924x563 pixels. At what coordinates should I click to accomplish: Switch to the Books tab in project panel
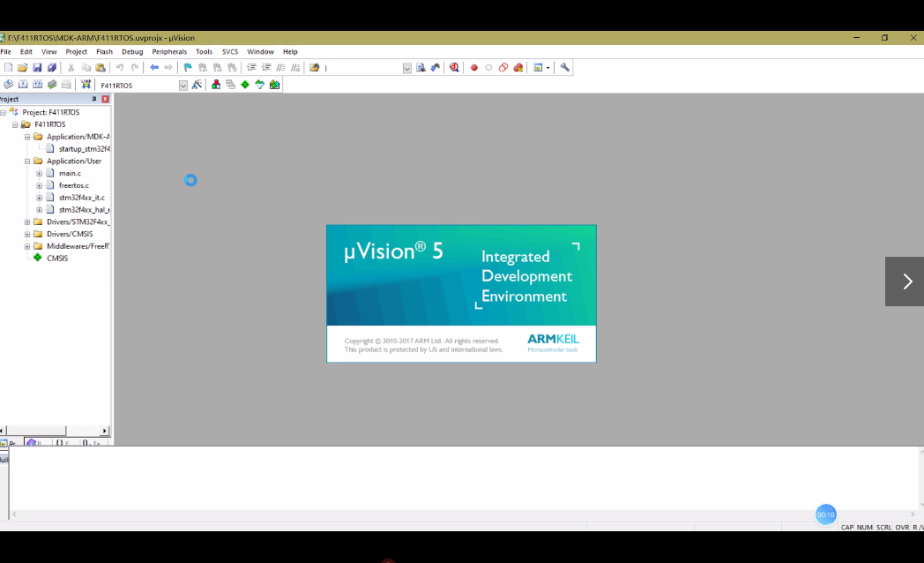(36, 442)
